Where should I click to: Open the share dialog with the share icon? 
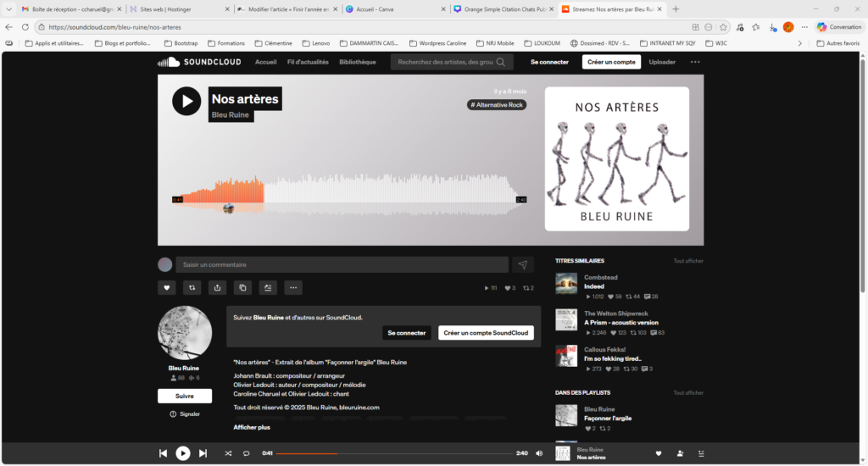(x=218, y=288)
